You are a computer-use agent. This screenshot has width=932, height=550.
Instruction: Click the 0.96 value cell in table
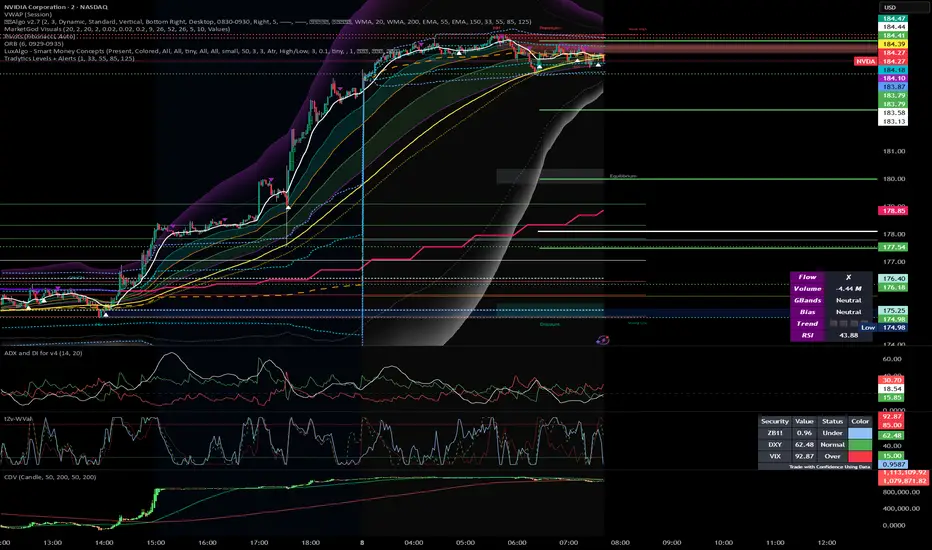point(804,433)
